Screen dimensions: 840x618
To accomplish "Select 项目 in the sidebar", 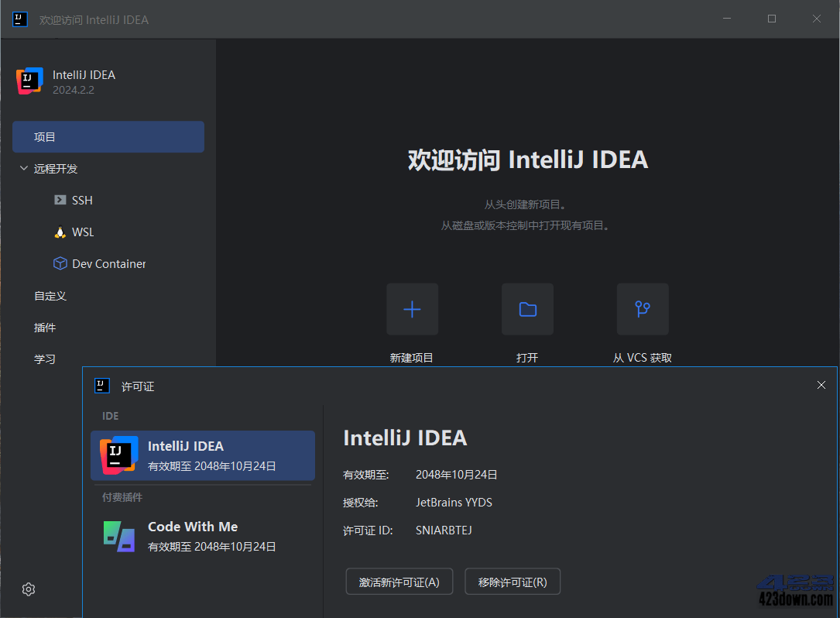I will 45,136.
